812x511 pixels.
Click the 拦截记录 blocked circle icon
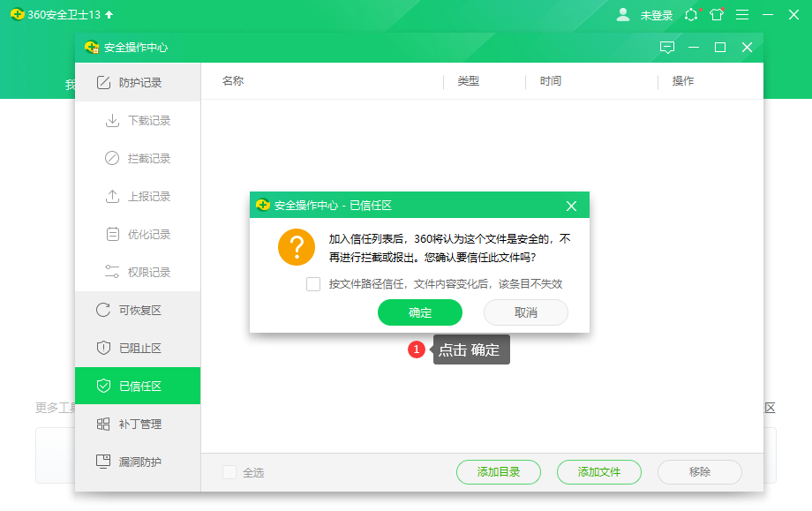112,159
